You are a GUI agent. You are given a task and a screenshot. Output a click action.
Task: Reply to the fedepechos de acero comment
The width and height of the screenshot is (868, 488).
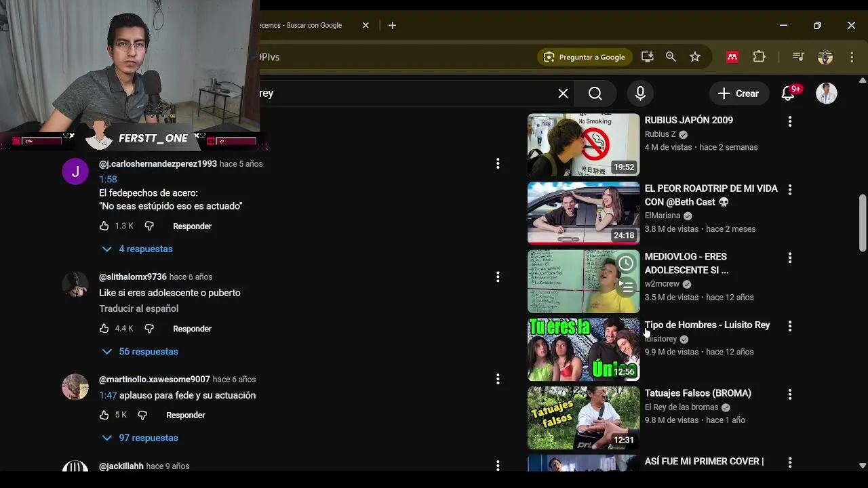point(192,226)
